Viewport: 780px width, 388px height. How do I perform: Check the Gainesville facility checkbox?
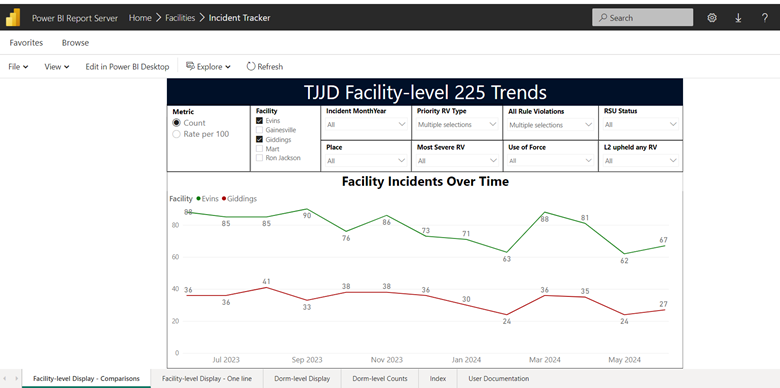(x=259, y=130)
